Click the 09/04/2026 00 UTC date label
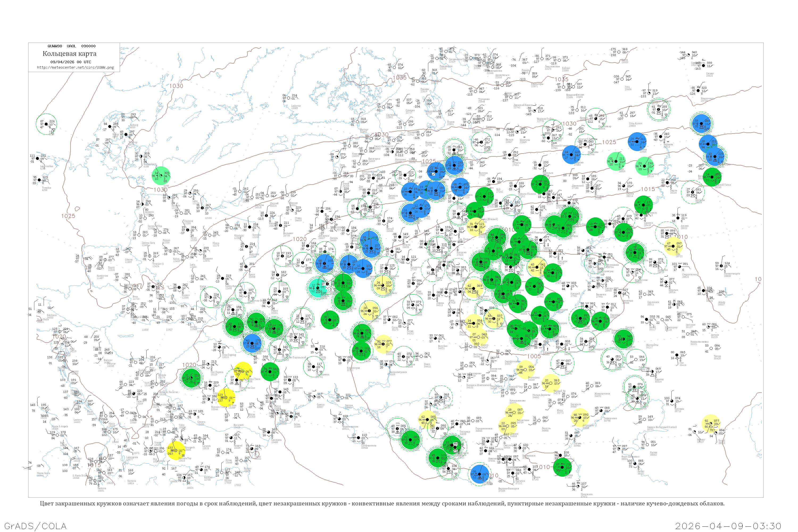 coord(70,62)
